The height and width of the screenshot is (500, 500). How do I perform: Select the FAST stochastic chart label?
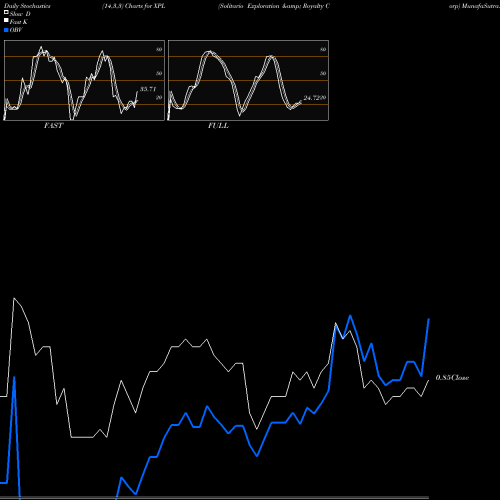tap(53, 126)
